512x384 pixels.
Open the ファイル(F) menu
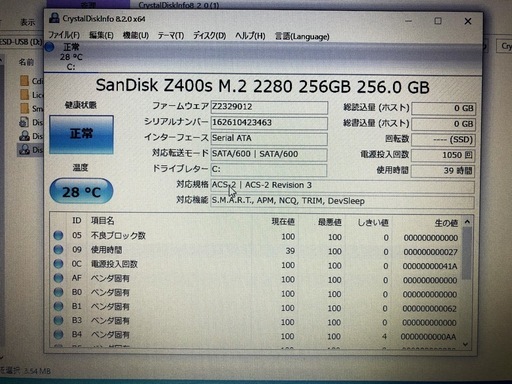[64, 35]
